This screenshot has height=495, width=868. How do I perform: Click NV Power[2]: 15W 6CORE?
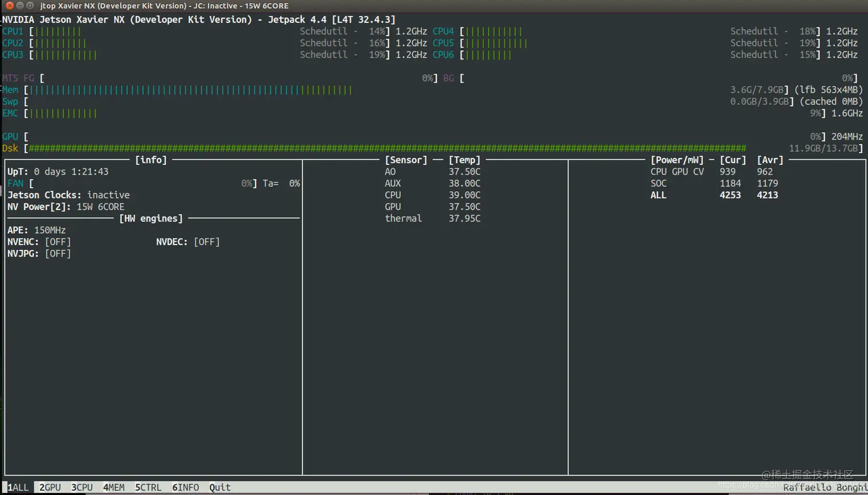click(65, 207)
